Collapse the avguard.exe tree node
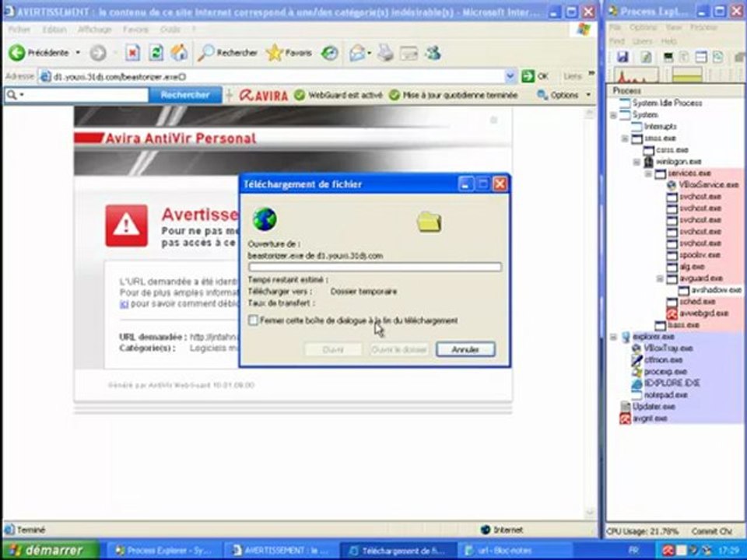 [x=660, y=278]
